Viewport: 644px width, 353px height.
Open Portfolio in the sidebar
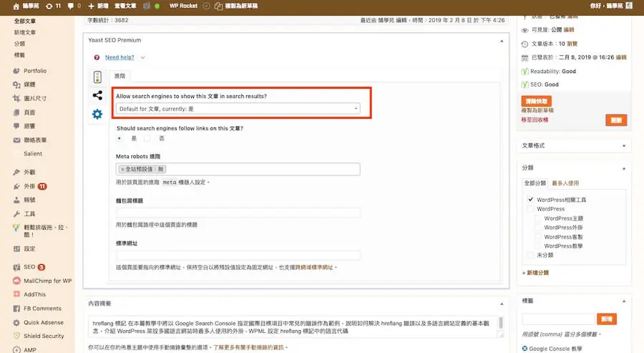coord(35,71)
